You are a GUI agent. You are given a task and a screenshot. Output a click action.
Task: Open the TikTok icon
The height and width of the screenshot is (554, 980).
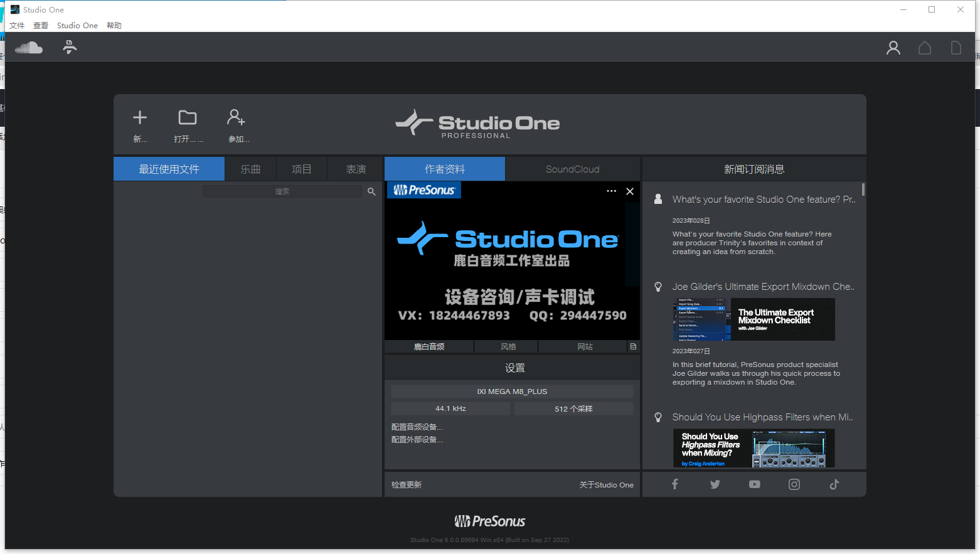point(834,484)
